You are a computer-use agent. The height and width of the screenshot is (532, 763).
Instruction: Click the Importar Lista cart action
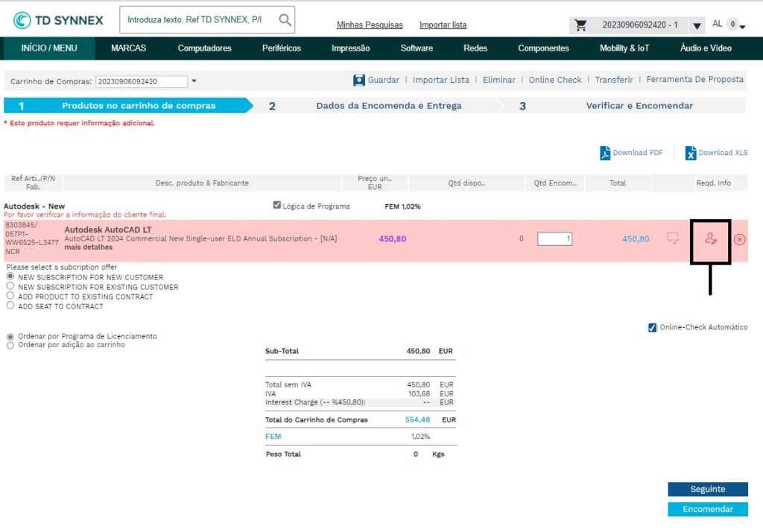441,80
